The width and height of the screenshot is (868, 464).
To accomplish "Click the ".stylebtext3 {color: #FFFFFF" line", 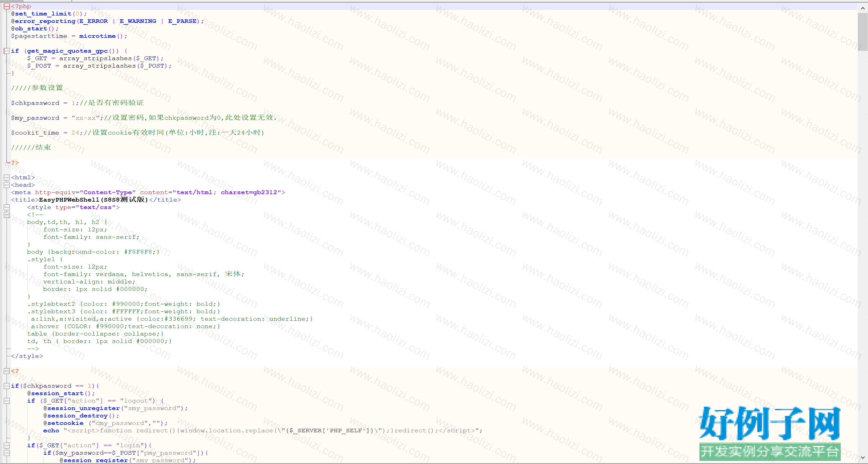I will pyautogui.click(x=124, y=311).
